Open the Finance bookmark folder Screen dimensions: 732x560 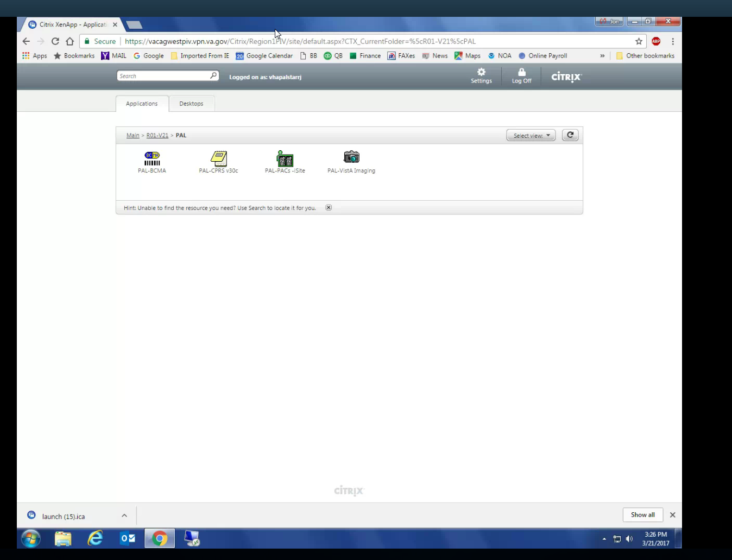(x=365, y=56)
